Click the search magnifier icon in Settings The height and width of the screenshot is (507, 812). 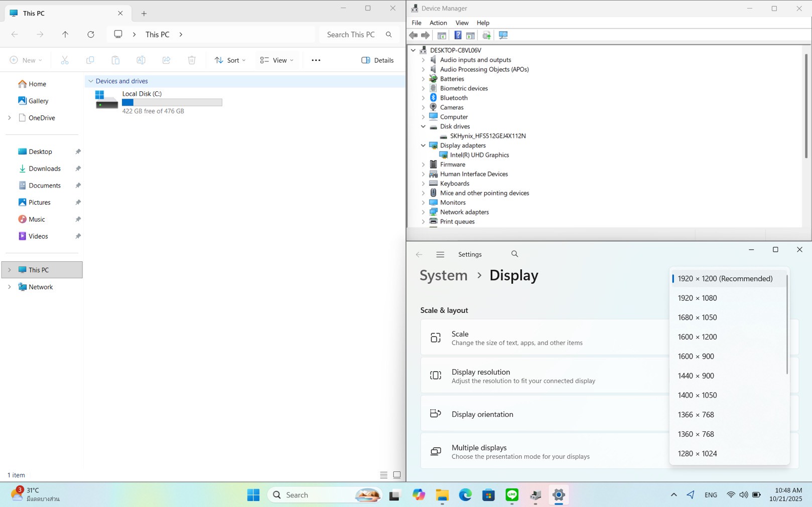coord(514,254)
